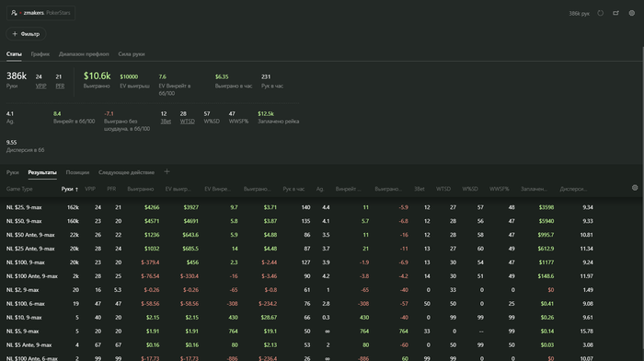The image size is (644, 361).
Task: Sort table by Выиграно column header
Action: [x=141, y=189]
